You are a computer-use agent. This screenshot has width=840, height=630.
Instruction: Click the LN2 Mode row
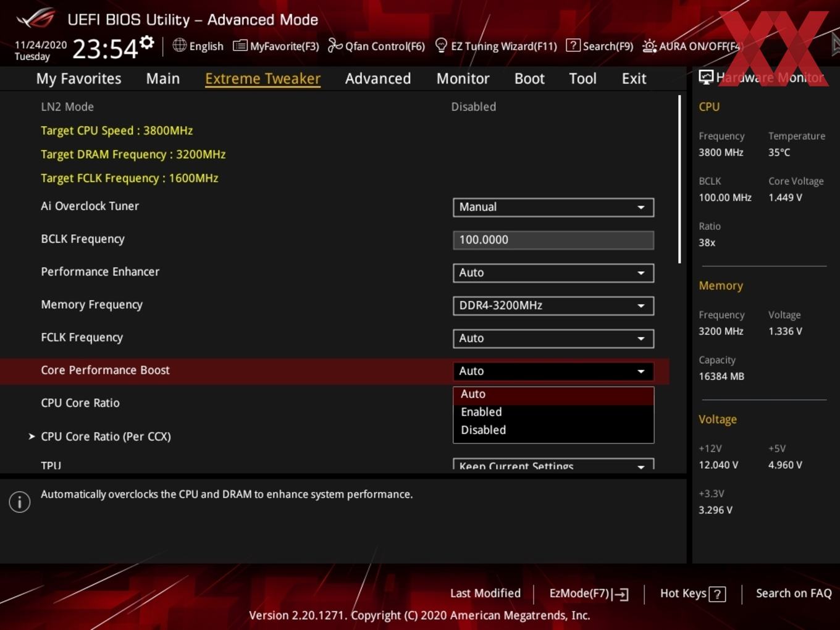[x=334, y=107]
